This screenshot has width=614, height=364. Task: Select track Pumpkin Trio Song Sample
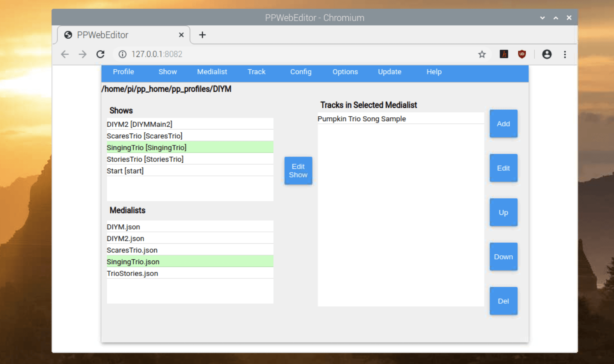[x=401, y=119]
